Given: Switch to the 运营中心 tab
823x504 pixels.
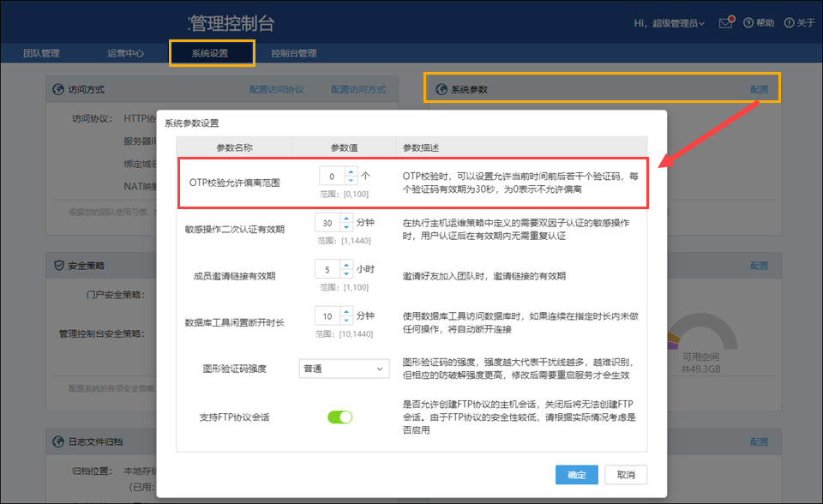Looking at the screenshot, I should [125, 53].
